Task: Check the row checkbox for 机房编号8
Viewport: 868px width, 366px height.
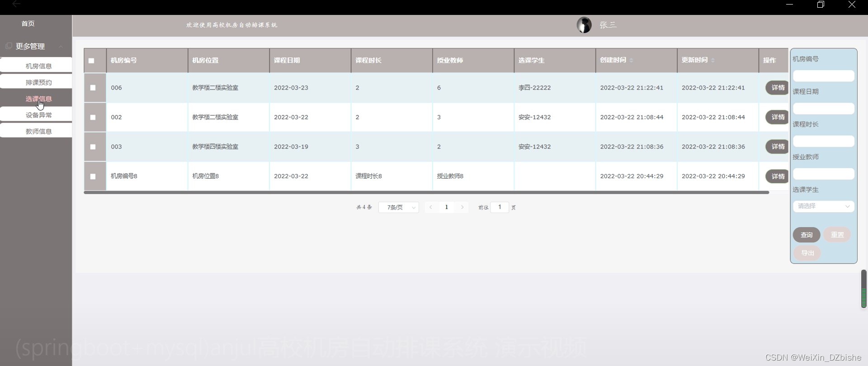Action: click(x=93, y=176)
